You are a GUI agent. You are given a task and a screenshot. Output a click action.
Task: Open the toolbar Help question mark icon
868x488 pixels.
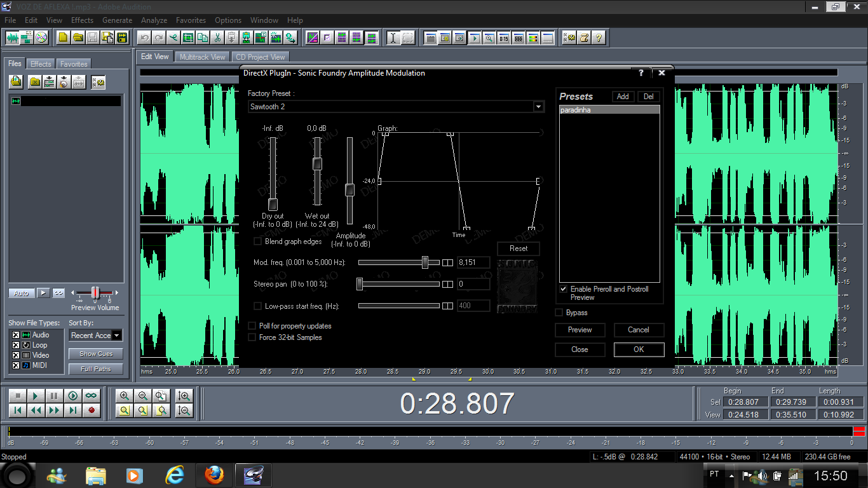tap(598, 37)
